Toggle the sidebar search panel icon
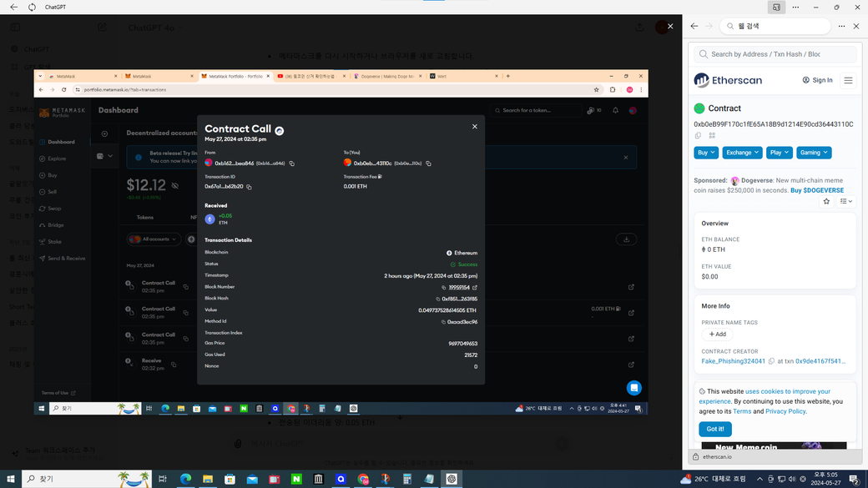The height and width of the screenshot is (488, 868). [776, 7]
